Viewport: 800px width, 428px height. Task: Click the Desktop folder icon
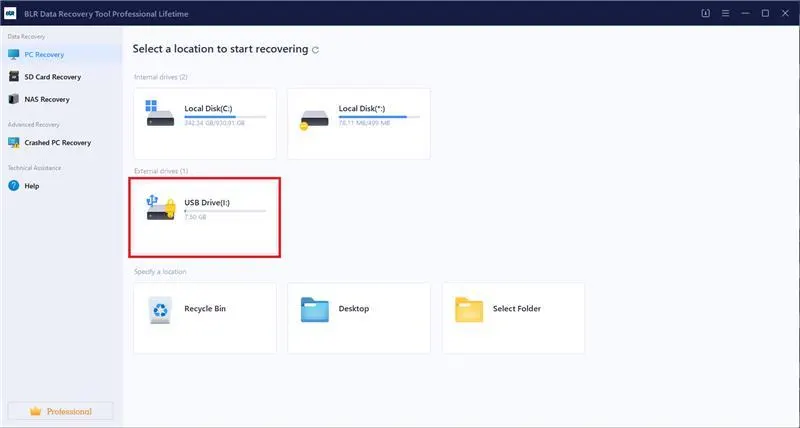[x=315, y=309]
